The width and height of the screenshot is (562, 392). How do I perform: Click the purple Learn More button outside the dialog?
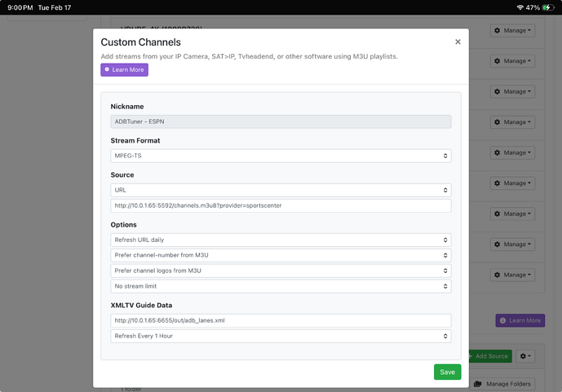click(x=520, y=320)
